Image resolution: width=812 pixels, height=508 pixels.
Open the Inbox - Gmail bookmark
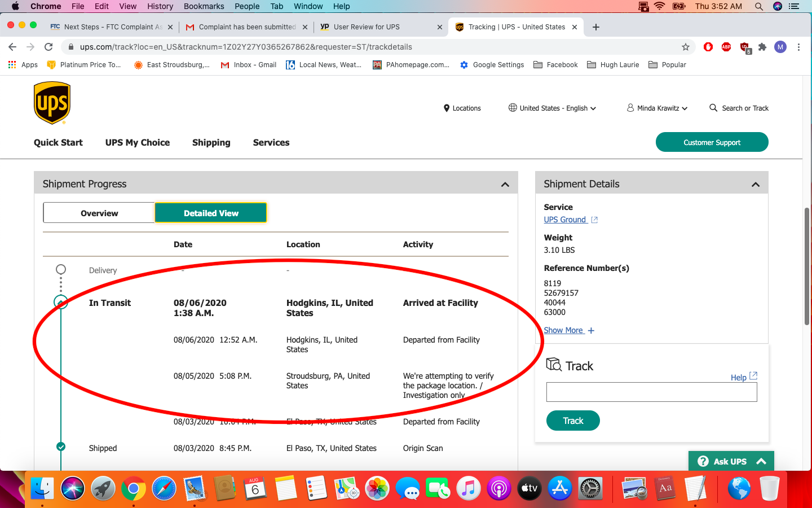click(x=248, y=65)
